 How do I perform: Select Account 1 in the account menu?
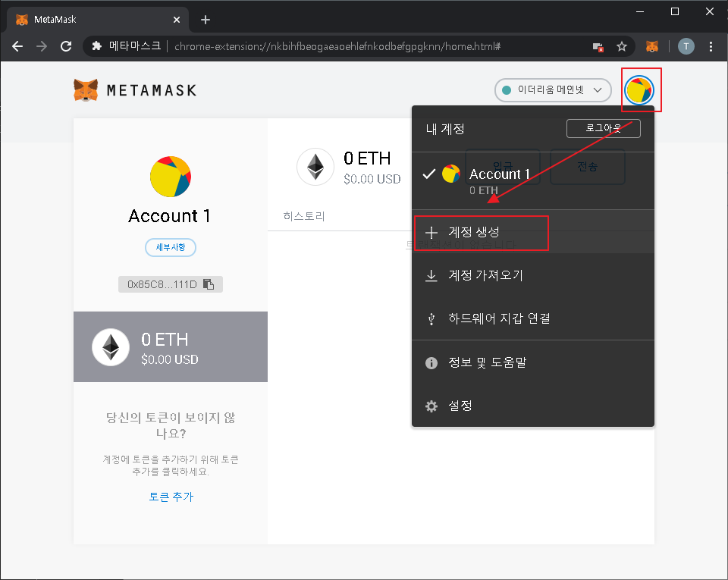[533, 181]
